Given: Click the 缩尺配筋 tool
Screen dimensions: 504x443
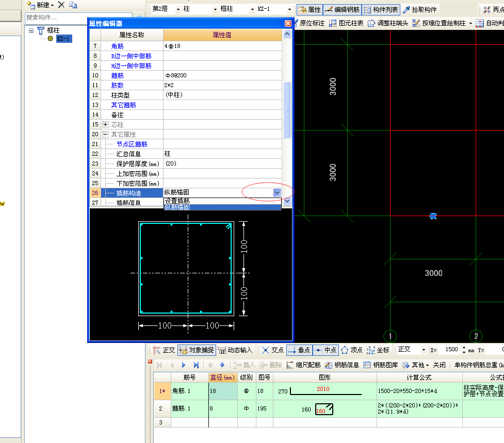Looking at the screenshot, I should pyautogui.click(x=304, y=365).
